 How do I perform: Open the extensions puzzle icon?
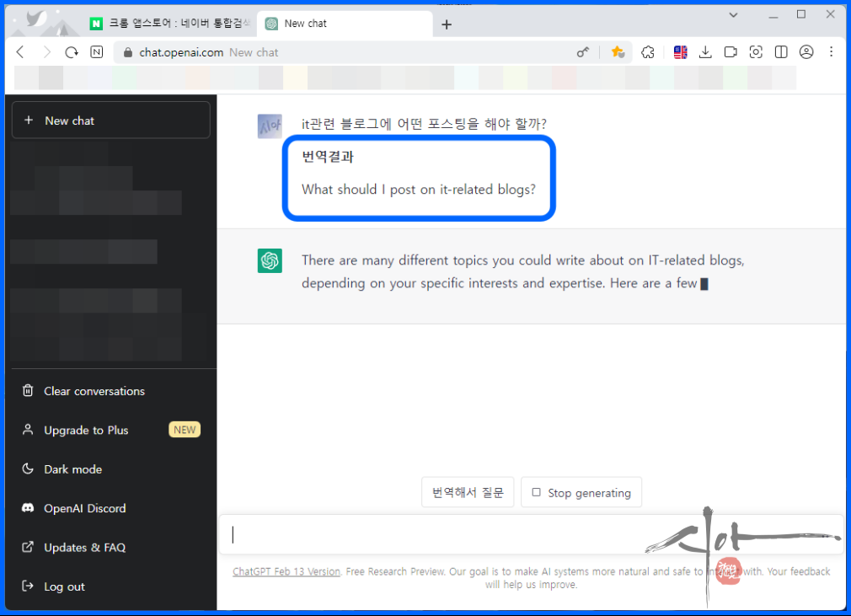click(x=648, y=52)
